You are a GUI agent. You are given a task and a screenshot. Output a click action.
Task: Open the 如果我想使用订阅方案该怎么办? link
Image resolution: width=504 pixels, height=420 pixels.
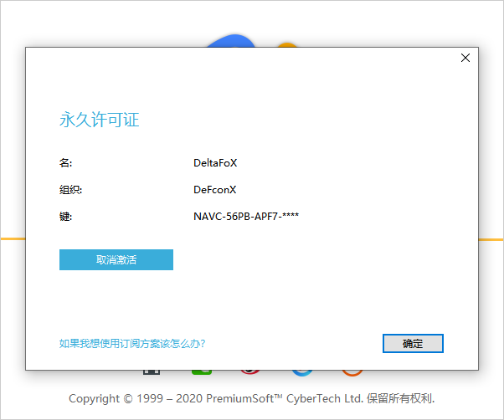coord(132,343)
